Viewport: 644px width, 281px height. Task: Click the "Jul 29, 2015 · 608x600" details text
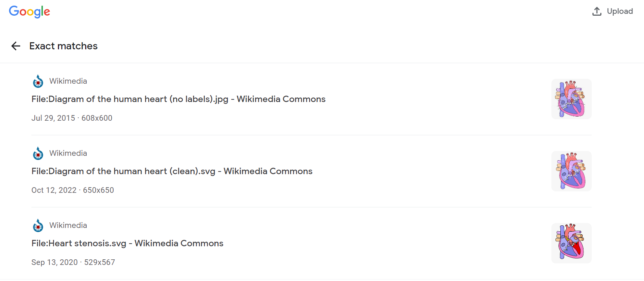(72, 118)
